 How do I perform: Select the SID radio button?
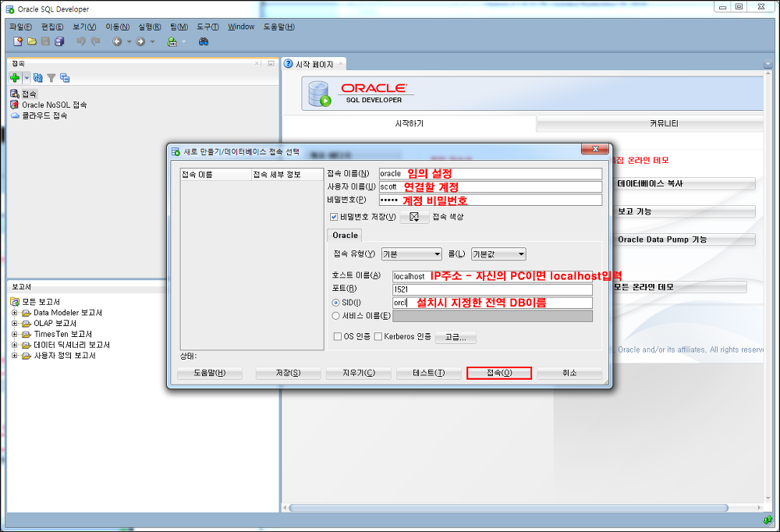pos(335,303)
